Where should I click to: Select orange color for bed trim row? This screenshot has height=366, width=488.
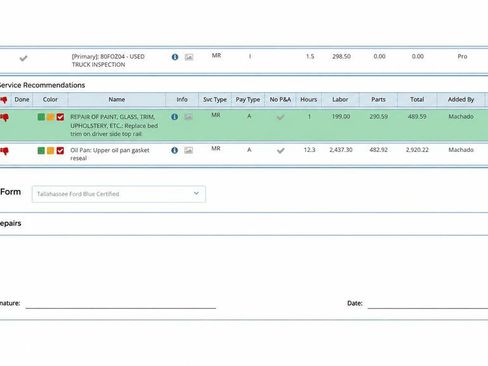[50, 117]
